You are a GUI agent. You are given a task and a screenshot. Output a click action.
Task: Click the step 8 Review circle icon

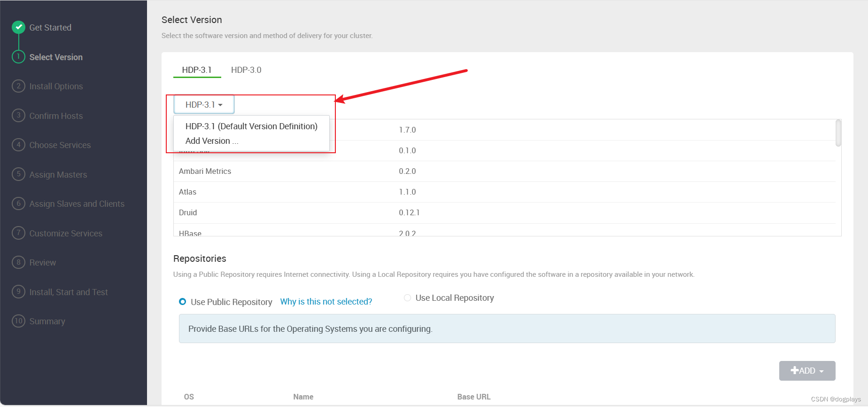pos(18,262)
